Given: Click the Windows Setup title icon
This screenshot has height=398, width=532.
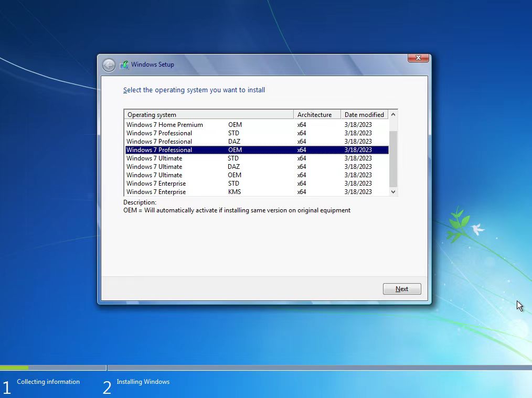Looking at the screenshot, I should (x=124, y=64).
